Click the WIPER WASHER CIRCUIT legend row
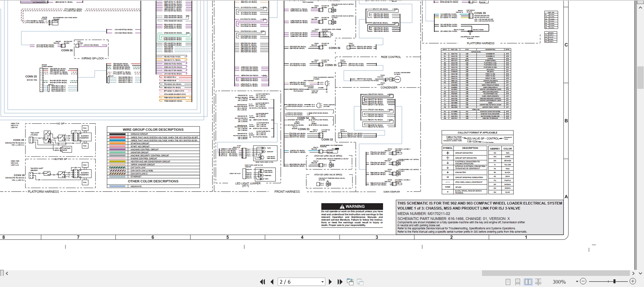 153,165
